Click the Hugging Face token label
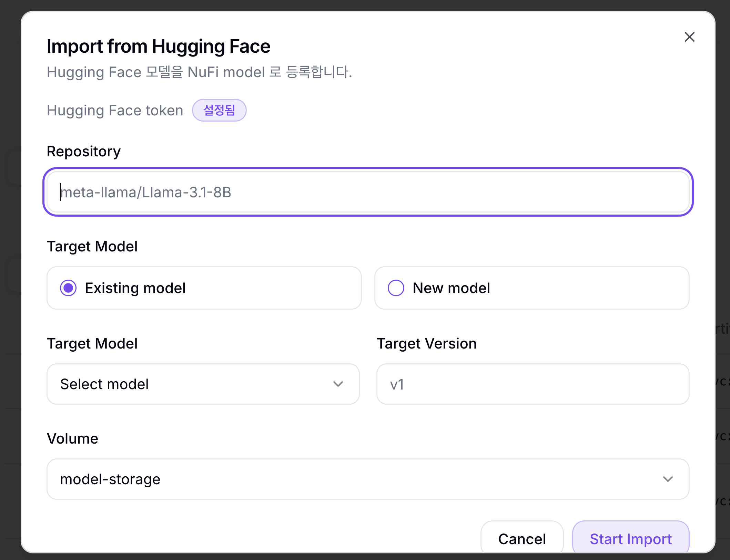The image size is (730, 560). tap(115, 111)
